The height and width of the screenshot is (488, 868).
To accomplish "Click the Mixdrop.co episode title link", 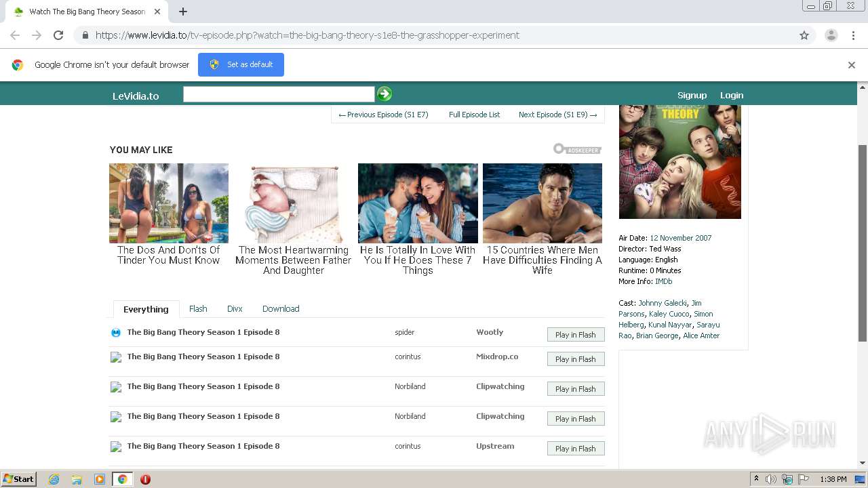I will click(203, 357).
